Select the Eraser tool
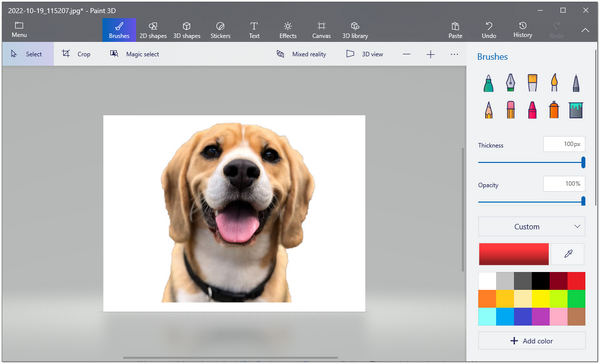Screen dimensions: 600x364 (510, 110)
